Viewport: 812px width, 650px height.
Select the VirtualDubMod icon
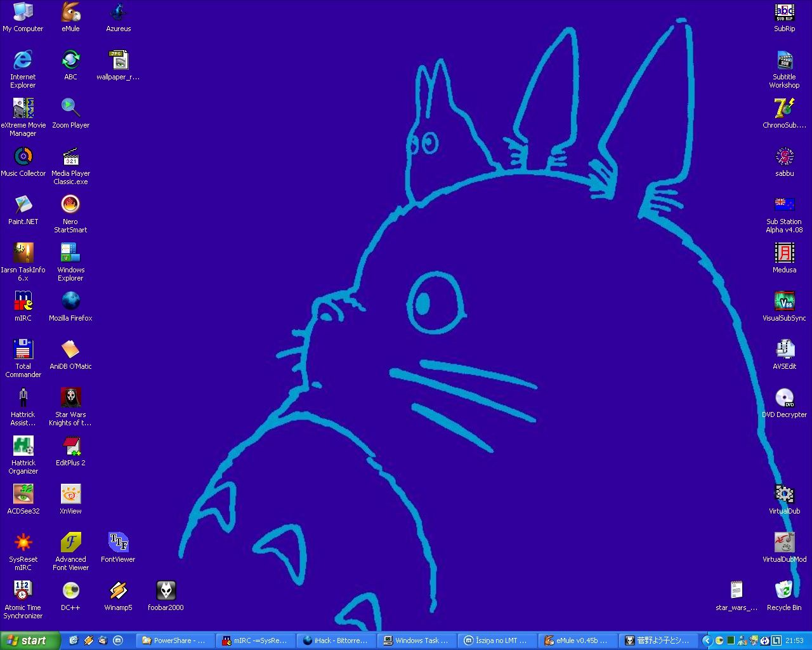point(784,548)
